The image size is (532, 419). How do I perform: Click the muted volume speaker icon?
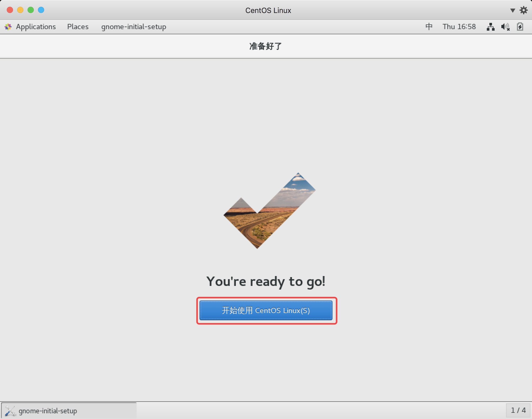[505, 27]
